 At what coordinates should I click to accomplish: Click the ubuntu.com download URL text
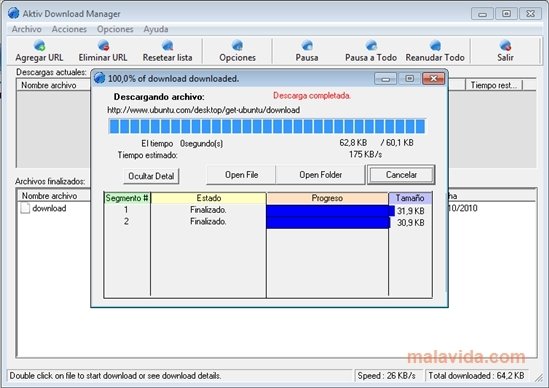pyautogui.click(x=203, y=110)
